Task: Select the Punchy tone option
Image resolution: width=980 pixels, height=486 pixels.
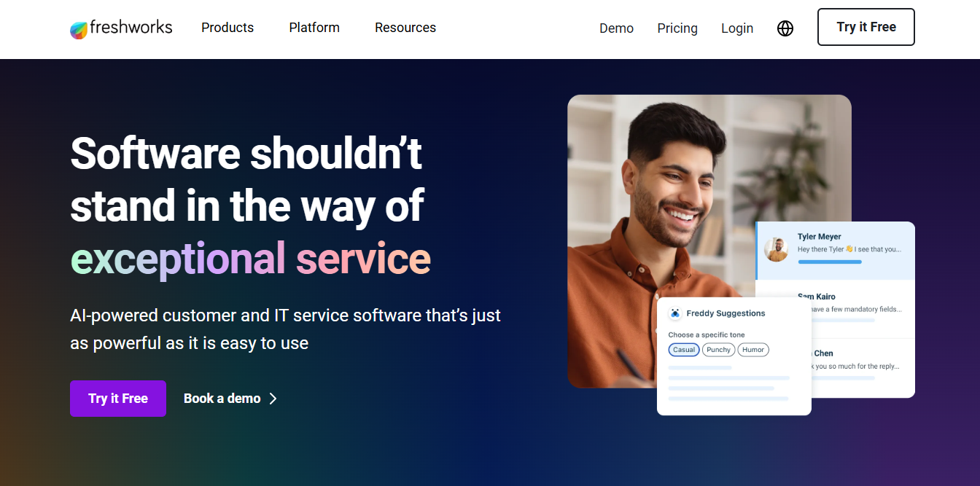Action: [x=718, y=349]
